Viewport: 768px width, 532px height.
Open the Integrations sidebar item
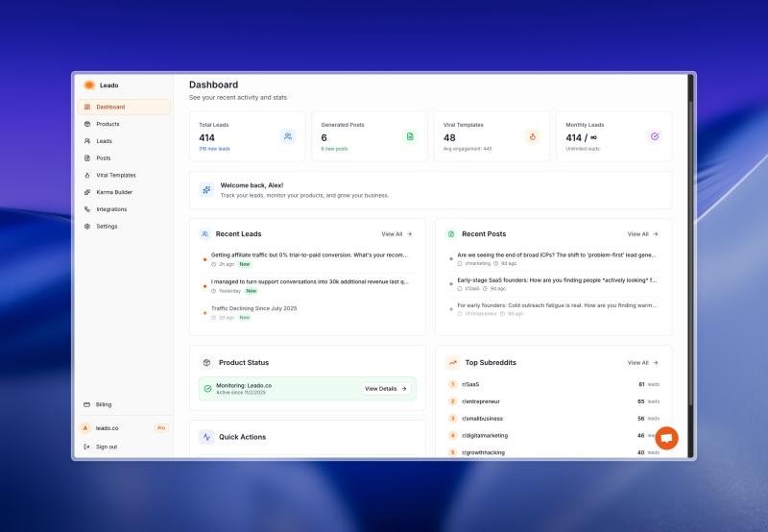coord(110,209)
